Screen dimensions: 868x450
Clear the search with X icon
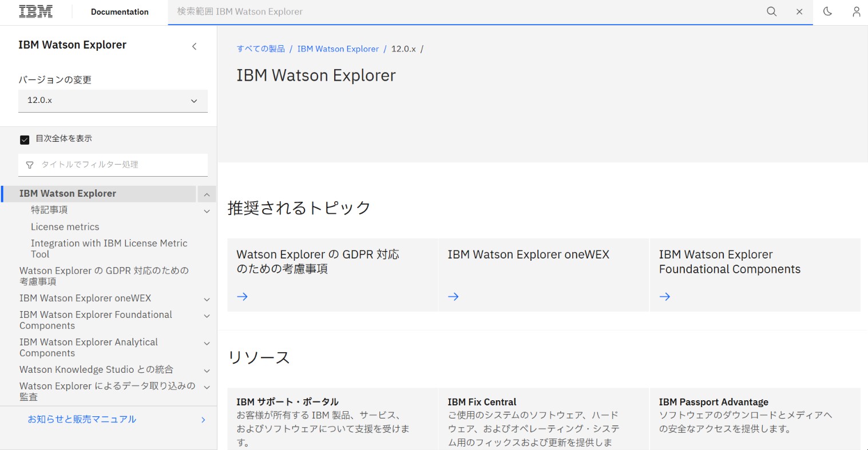pyautogui.click(x=799, y=12)
